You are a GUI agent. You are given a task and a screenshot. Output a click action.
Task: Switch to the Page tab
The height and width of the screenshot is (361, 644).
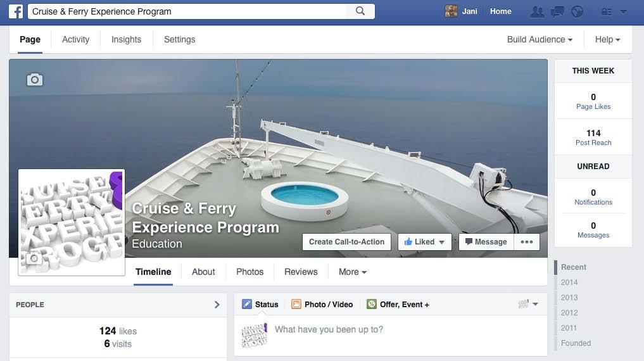30,39
